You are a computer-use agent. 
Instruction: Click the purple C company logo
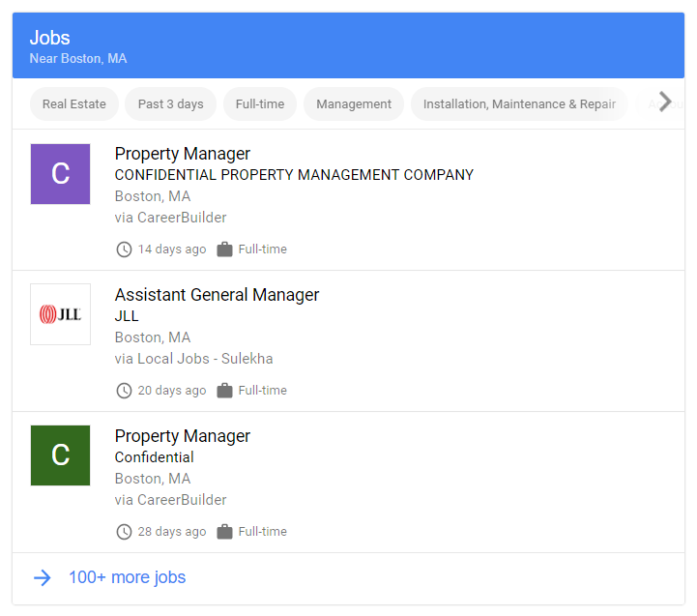click(x=60, y=174)
